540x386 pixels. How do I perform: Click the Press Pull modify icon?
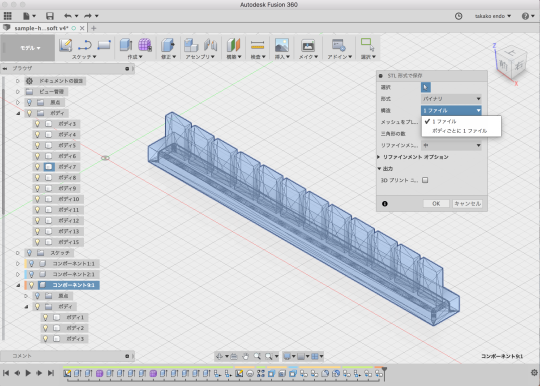point(168,45)
